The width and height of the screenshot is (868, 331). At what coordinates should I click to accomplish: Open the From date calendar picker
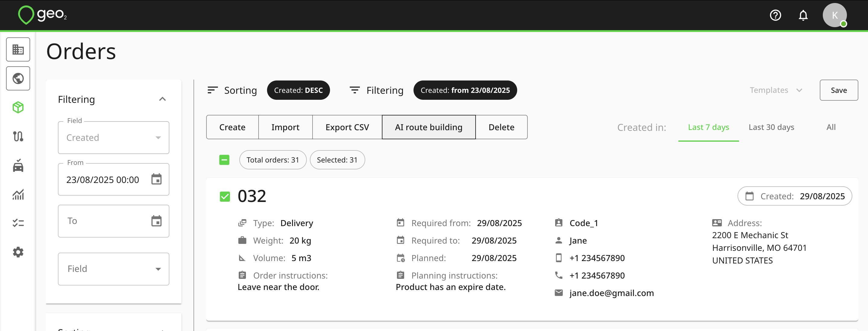point(156,179)
